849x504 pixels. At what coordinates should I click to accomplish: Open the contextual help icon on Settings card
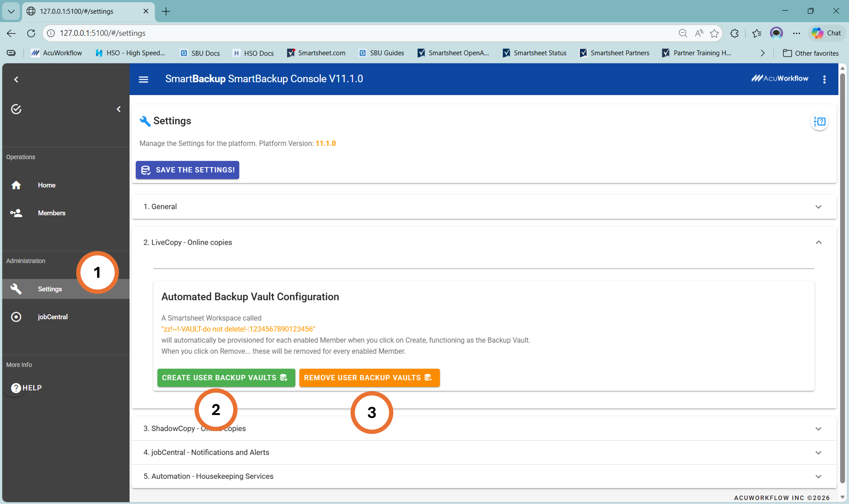pos(819,122)
